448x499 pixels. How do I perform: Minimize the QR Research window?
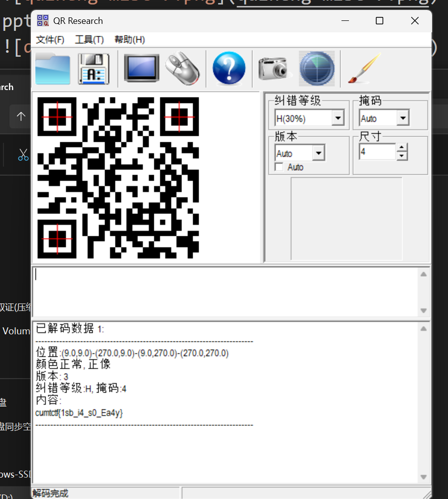345,21
